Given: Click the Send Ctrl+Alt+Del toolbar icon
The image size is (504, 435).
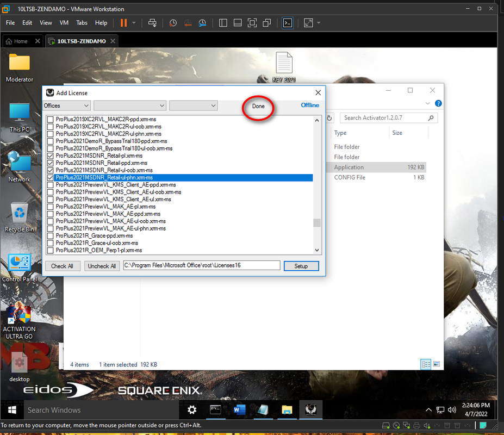Looking at the screenshot, I should tap(152, 23).
